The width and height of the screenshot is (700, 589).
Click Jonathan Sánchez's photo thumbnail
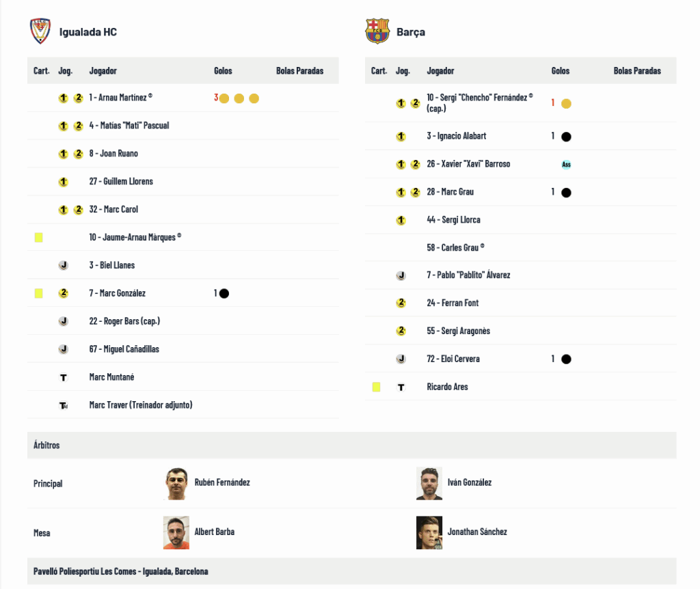click(x=429, y=532)
